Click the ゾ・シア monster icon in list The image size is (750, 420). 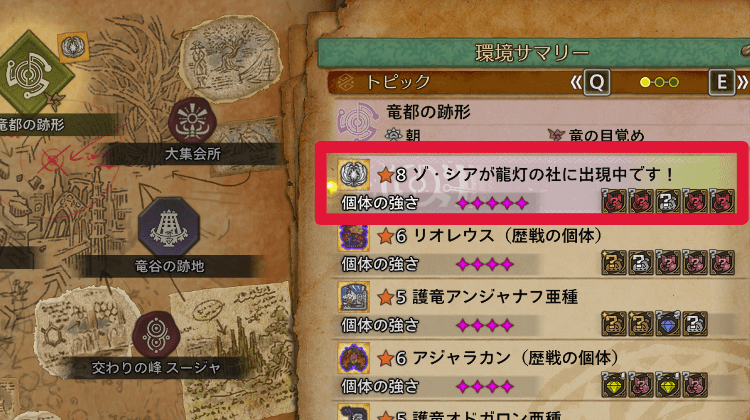354,175
